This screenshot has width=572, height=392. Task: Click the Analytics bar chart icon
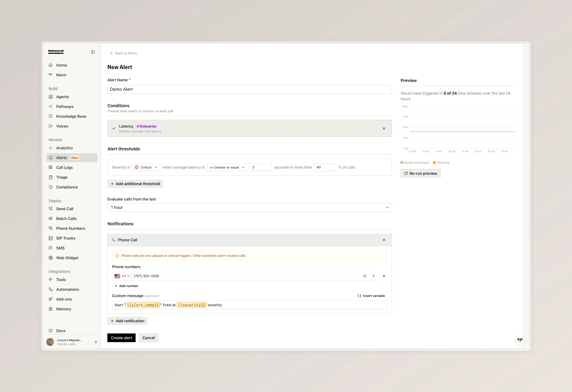pyautogui.click(x=51, y=148)
